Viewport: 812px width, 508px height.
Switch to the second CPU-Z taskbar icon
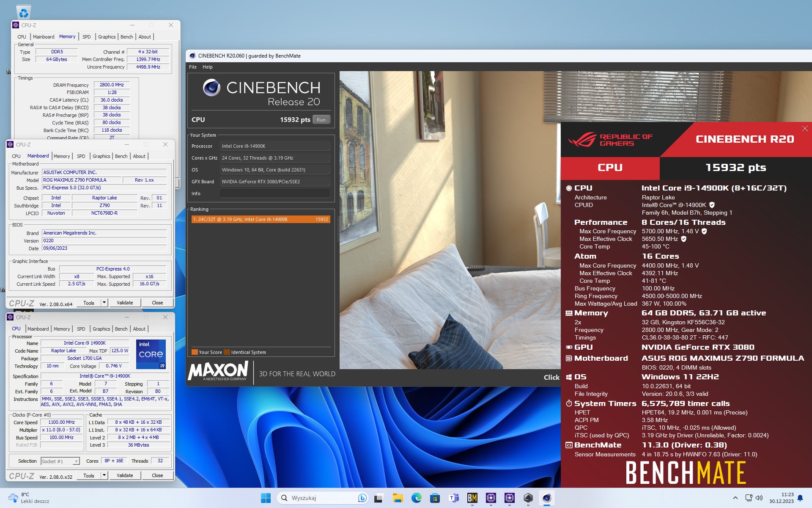(x=510, y=498)
